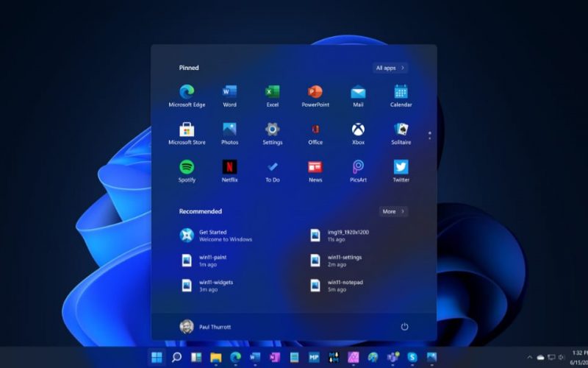Open the volume control in tray
The image size is (588, 368).
[562, 358]
